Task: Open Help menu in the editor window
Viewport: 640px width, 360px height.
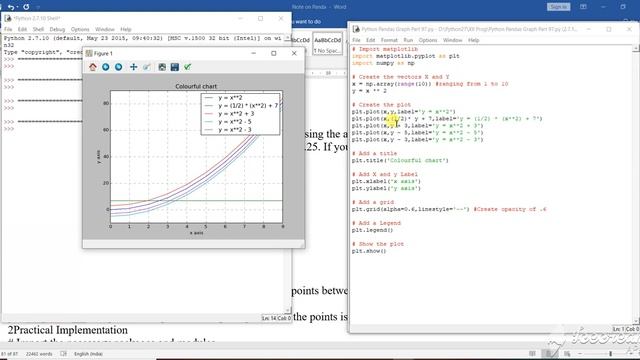Action: 473,40
